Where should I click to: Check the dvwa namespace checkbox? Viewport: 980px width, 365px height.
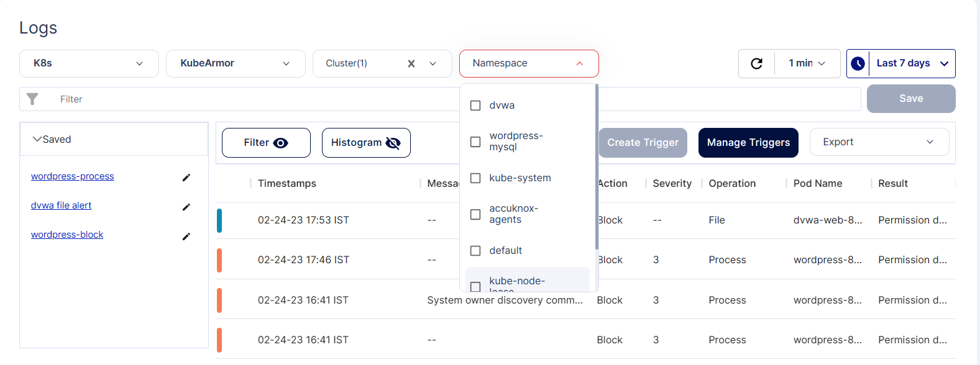475,106
